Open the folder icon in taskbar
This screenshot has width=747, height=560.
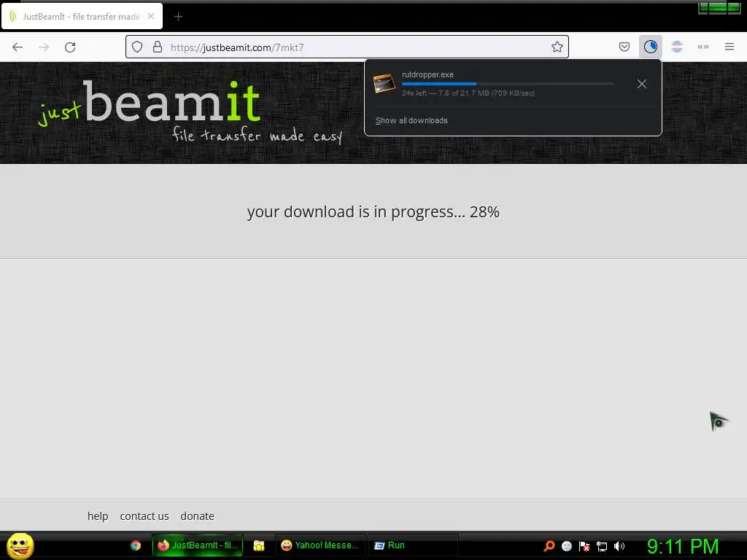tap(259, 545)
